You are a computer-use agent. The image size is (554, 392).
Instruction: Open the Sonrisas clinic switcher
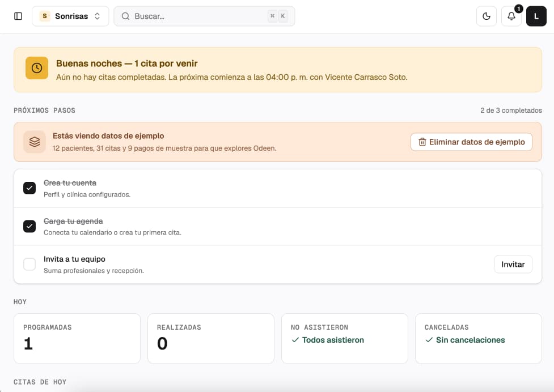70,16
